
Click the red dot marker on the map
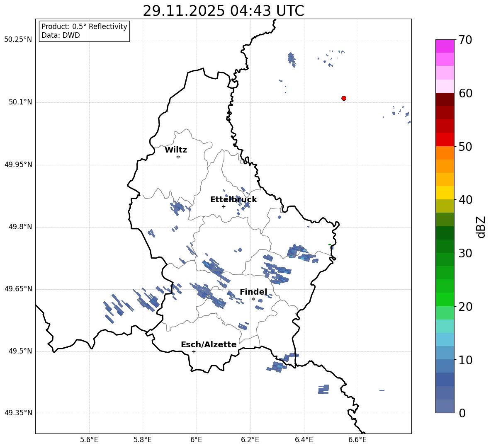(x=344, y=98)
